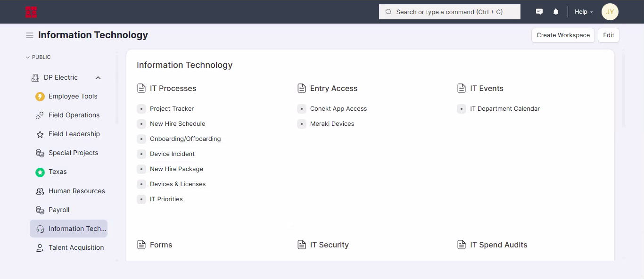Open the Onboarding/Offboarding link
This screenshot has height=279, width=644.
[x=185, y=139]
